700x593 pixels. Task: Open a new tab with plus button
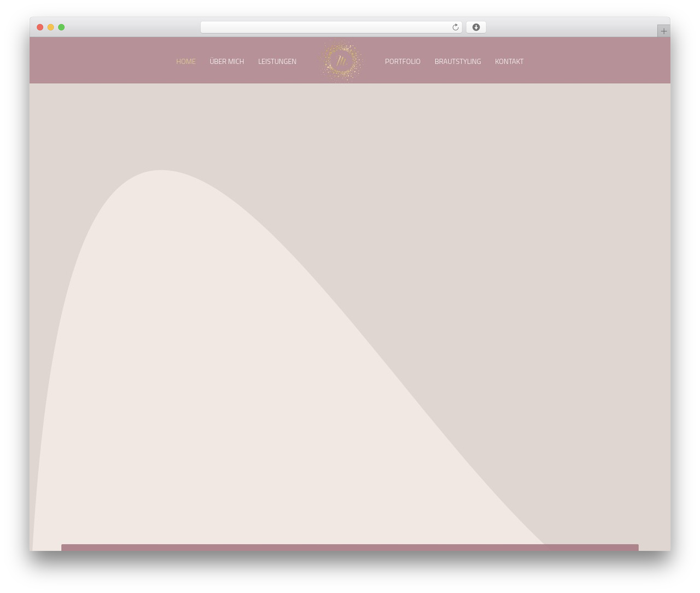663,31
